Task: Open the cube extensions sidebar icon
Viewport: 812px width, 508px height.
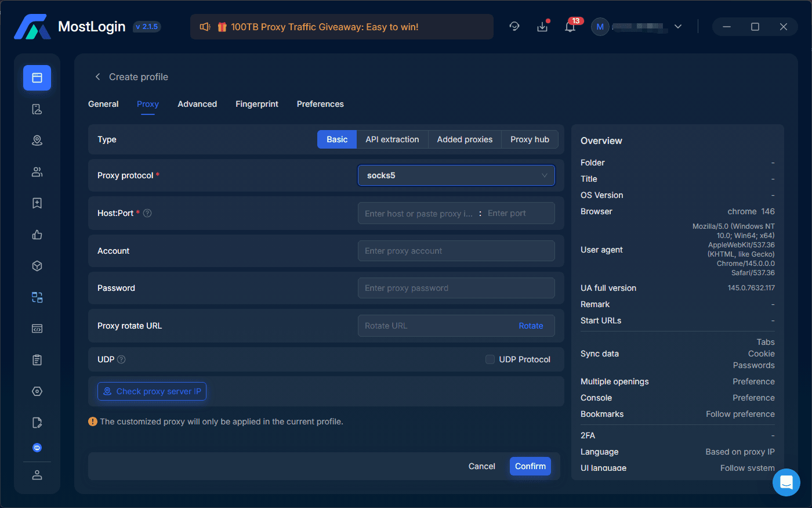Action: point(37,266)
